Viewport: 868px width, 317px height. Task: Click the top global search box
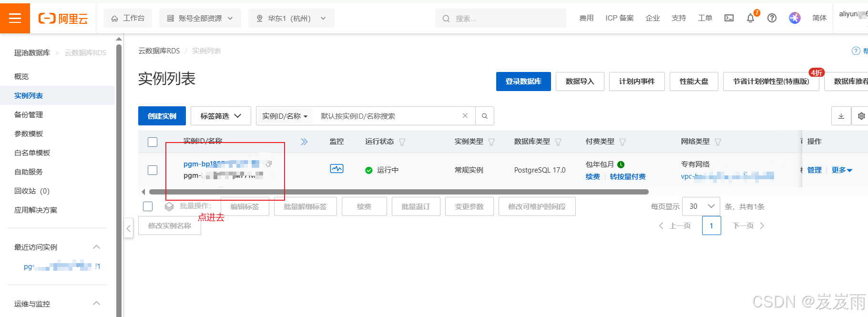(x=500, y=18)
